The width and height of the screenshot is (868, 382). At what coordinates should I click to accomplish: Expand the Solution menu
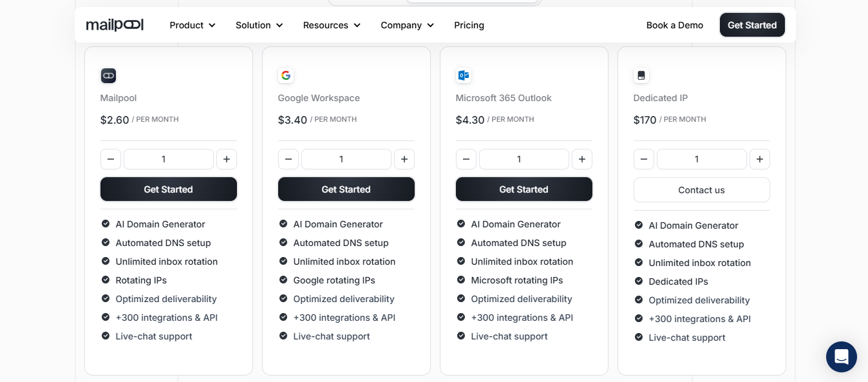click(259, 25)
